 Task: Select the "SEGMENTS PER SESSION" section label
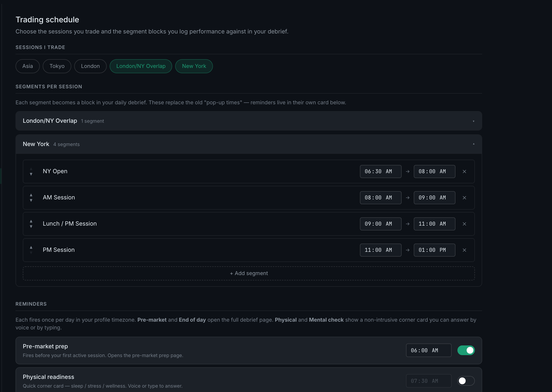pos(49,87)
